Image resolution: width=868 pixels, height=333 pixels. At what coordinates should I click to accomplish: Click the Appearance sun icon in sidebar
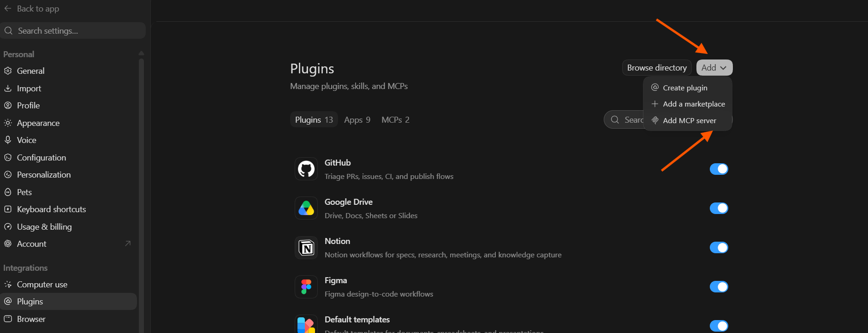pos(8,123)
